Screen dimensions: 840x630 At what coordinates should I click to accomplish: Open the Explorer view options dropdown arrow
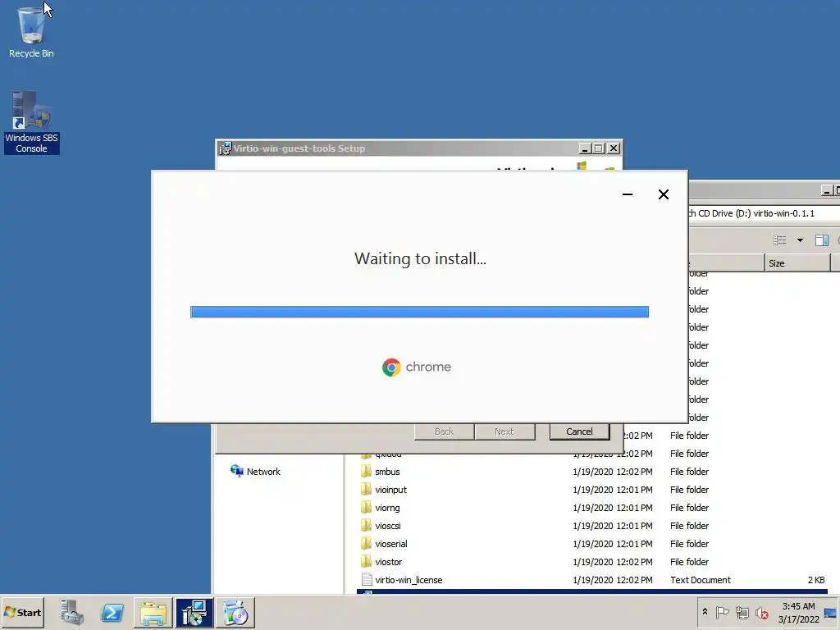click(800, 240)
